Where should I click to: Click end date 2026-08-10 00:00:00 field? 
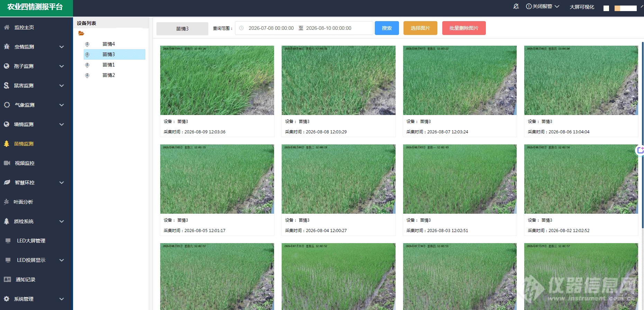pos(329,28)
